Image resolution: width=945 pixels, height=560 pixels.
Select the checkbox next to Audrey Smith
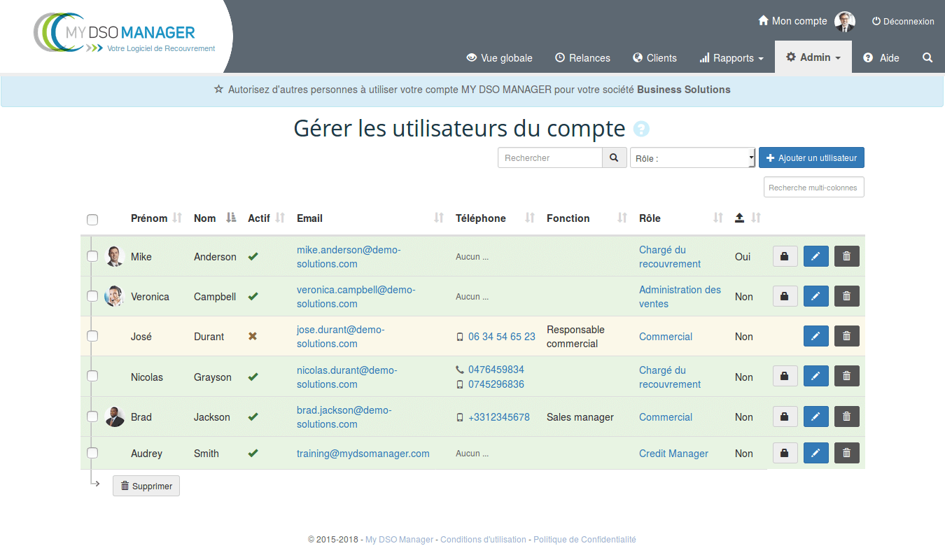coord(92,453)
